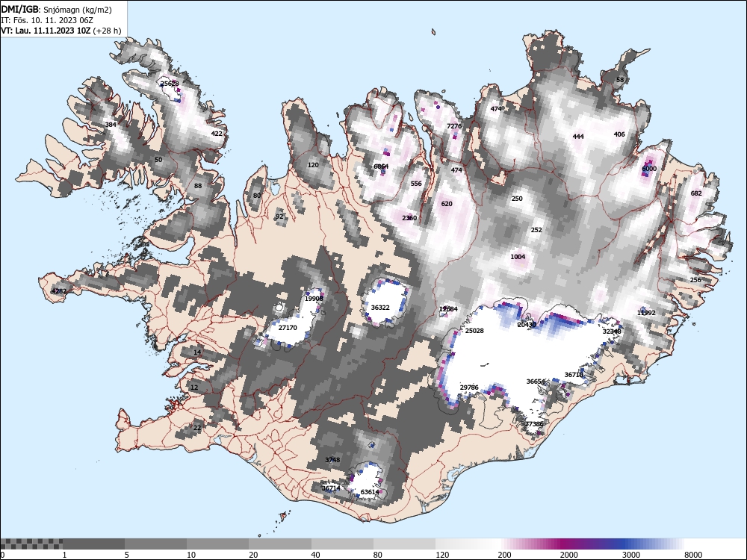Click the VT: Lau. 11.11.2023 10Z line
This screenshot has height=560, width=747.
coord(61,31)
